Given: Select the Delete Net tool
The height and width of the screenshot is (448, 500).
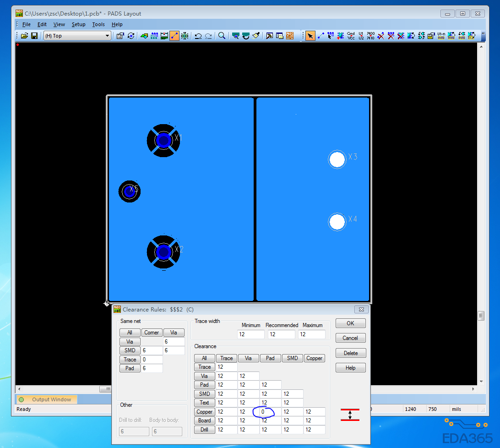Looking at the screenshot, I should pyautogui.click(x=391, y=36).
